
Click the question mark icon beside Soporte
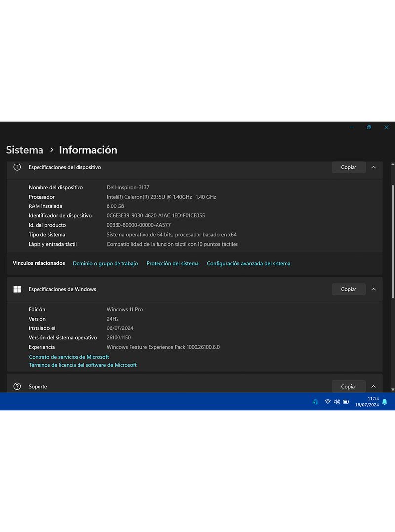point(17,386)
